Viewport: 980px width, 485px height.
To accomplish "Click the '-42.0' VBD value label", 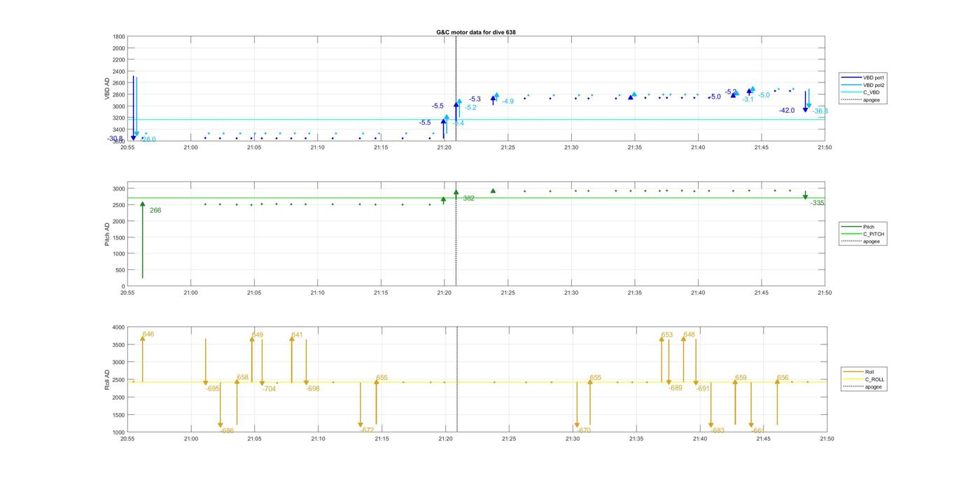I will [787, 111].
